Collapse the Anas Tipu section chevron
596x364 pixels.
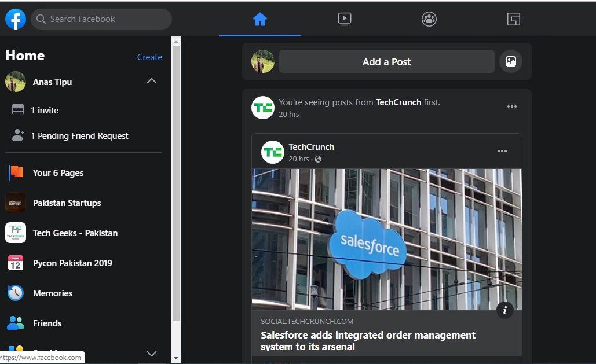click(151, 81)
